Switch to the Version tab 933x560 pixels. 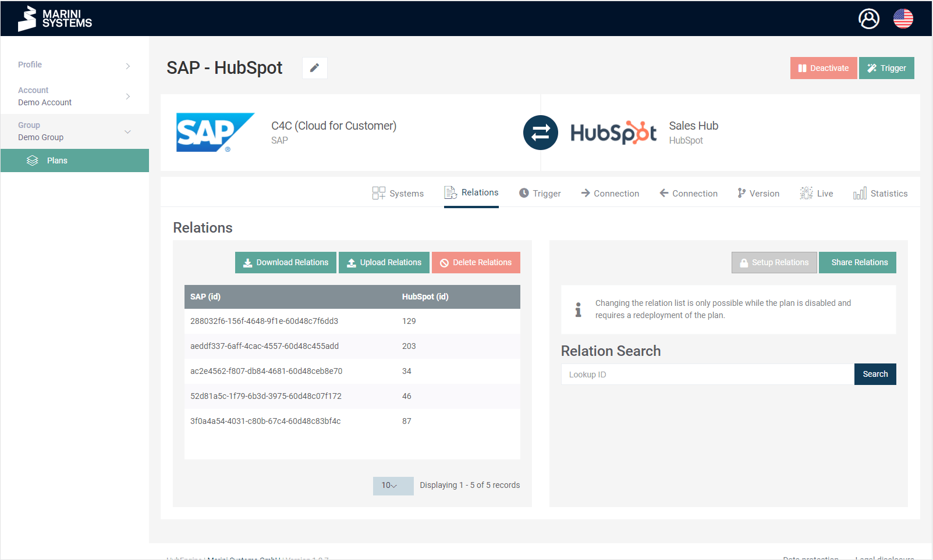coord(758,193)
